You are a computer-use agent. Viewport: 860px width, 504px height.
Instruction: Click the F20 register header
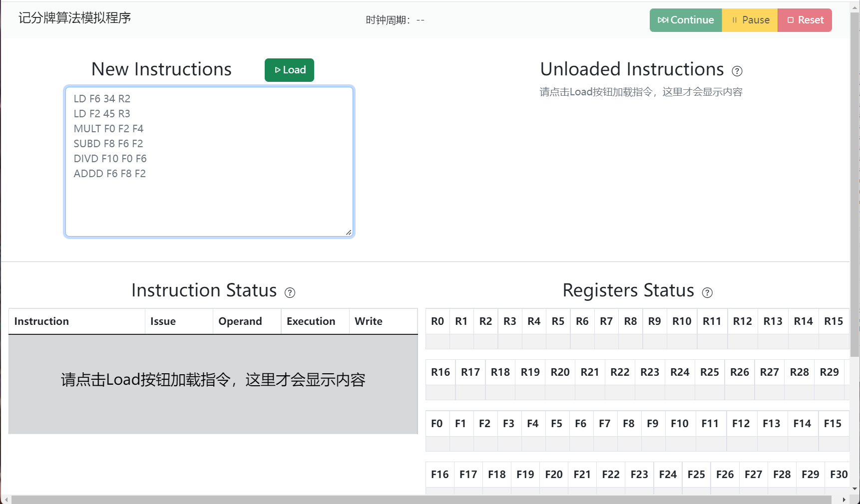[553, 475]
